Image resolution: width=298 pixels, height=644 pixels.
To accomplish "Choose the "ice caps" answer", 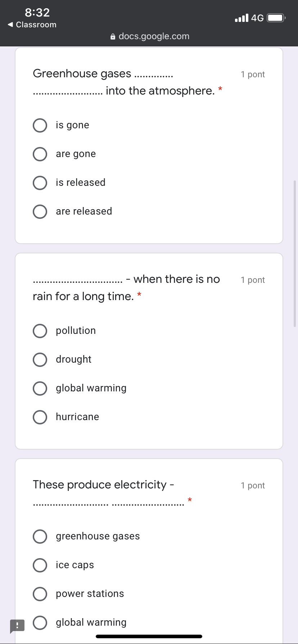I will pyautogui.click(x=40, y=565).
